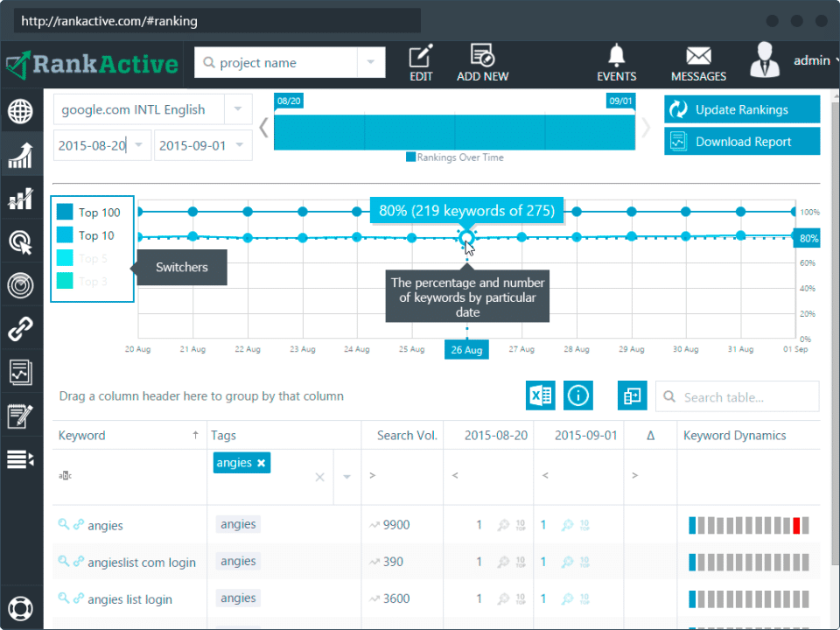840x630 pixels.
Task: Click the Download Report button
Action: tap(742, 142)
